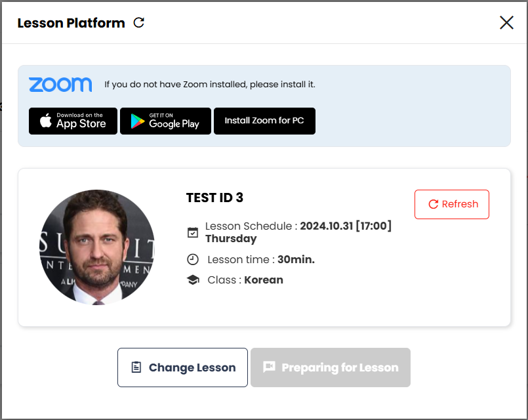Click the reload icon beside Lesson Platform title

[138, 23]
